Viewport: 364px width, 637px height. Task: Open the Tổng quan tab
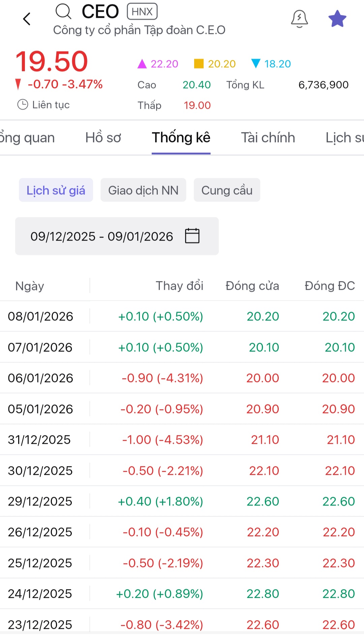[27, 138]
